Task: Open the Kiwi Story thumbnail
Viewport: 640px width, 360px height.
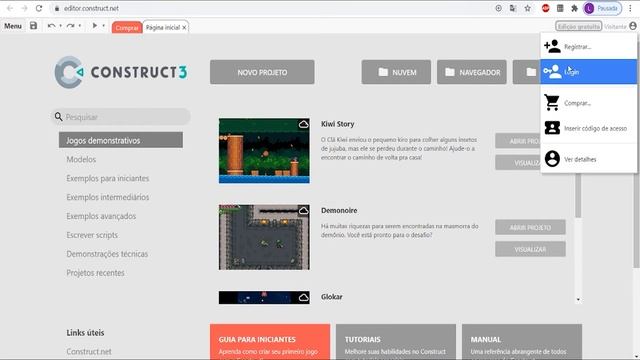Action: click(x=264, y=151)
